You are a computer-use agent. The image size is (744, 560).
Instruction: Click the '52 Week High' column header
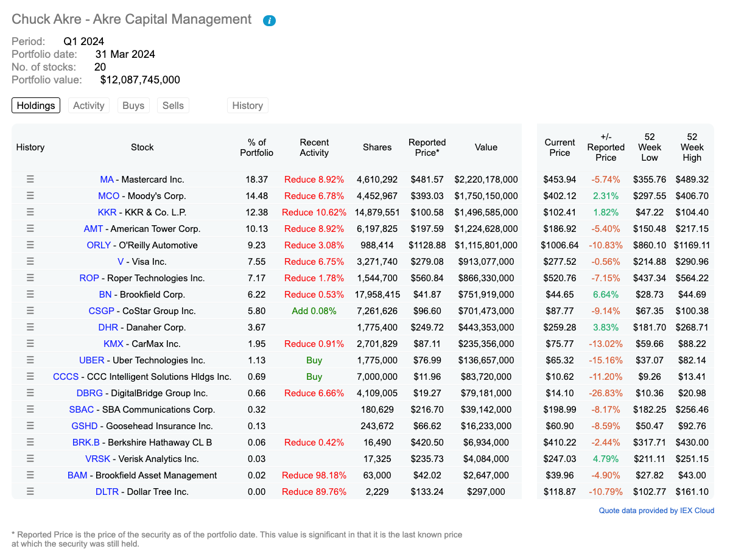click(x=692, y=147)
